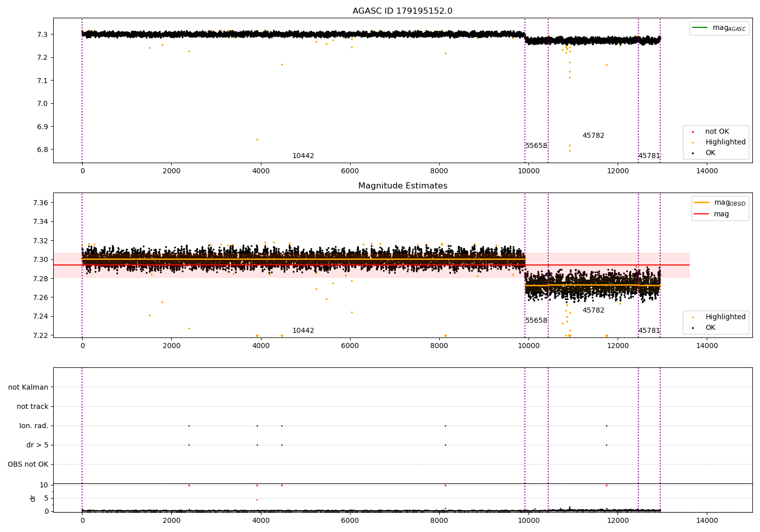Image resolution: width=760 pixels, height=532 pixels.
Task: Click "45781" label in Magnitude Estimates plot
Action: (x=649, y=331)
